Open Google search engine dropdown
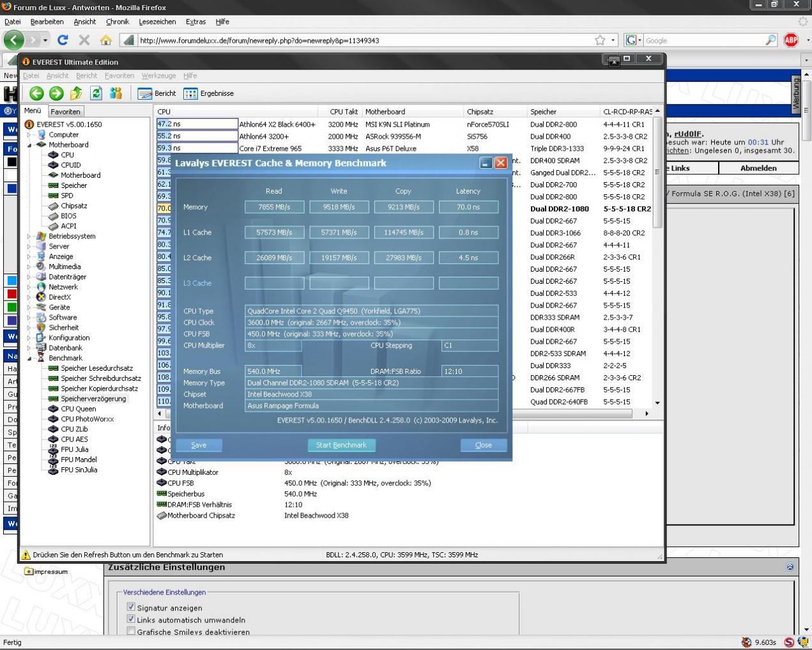The height and width of the screenshot is (650, 812). (x=633, y=40)
